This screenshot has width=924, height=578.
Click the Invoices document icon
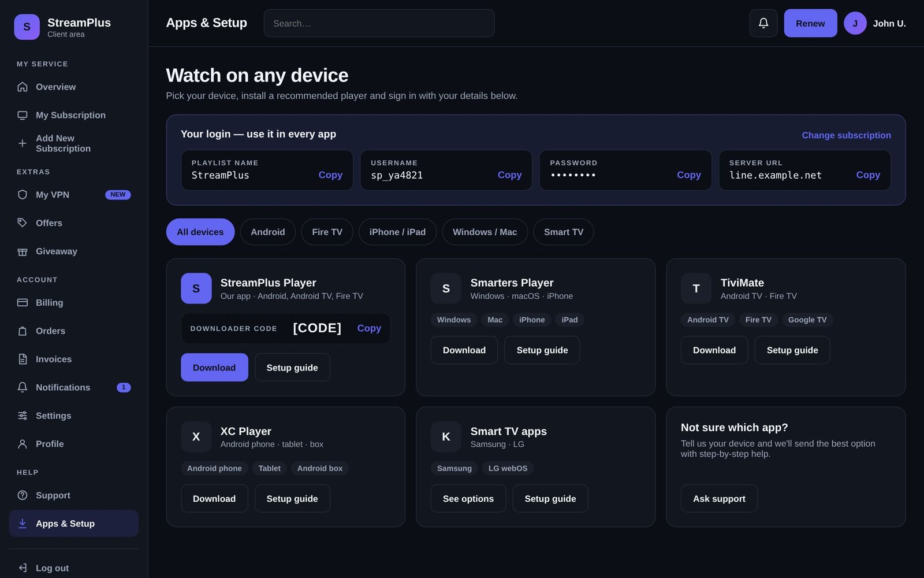[23, 359]
